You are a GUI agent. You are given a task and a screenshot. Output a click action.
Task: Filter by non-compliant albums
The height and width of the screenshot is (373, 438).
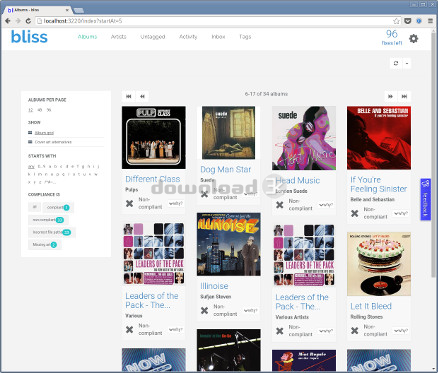pos(48,220)
